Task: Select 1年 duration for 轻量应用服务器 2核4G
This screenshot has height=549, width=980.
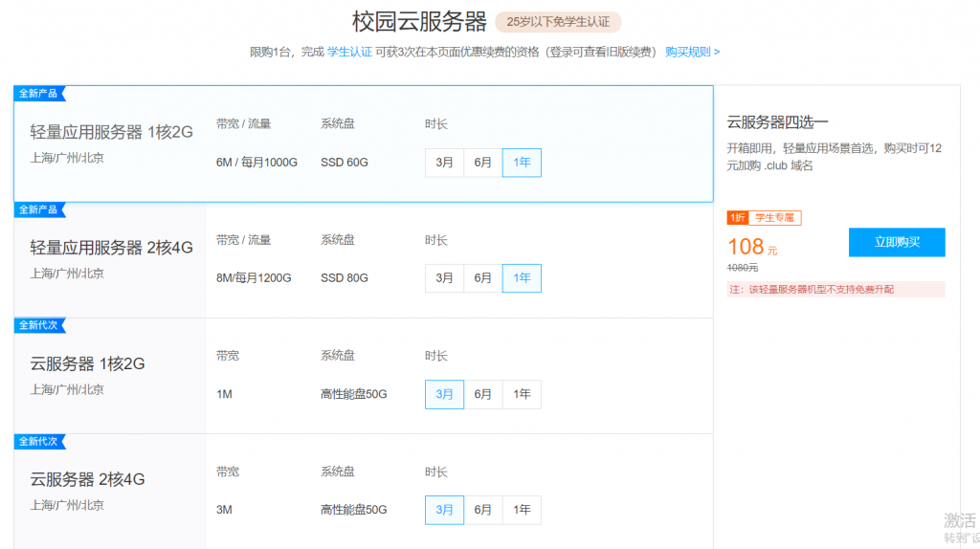Action: coord(522,278)
